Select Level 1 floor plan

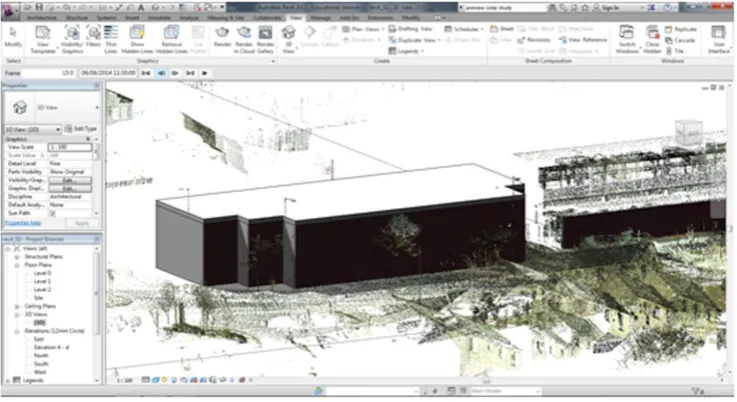(x=42, y=282)
